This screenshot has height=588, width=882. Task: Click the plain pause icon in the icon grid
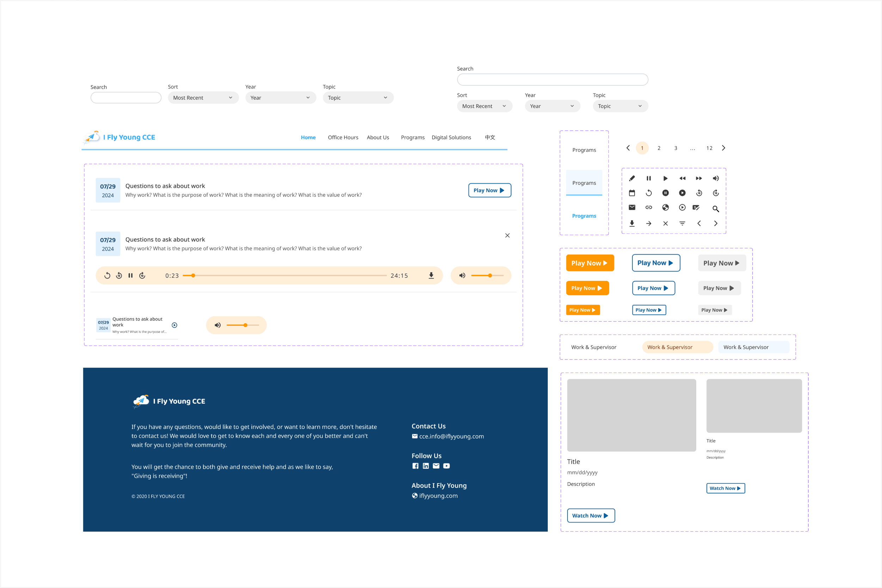649,178
